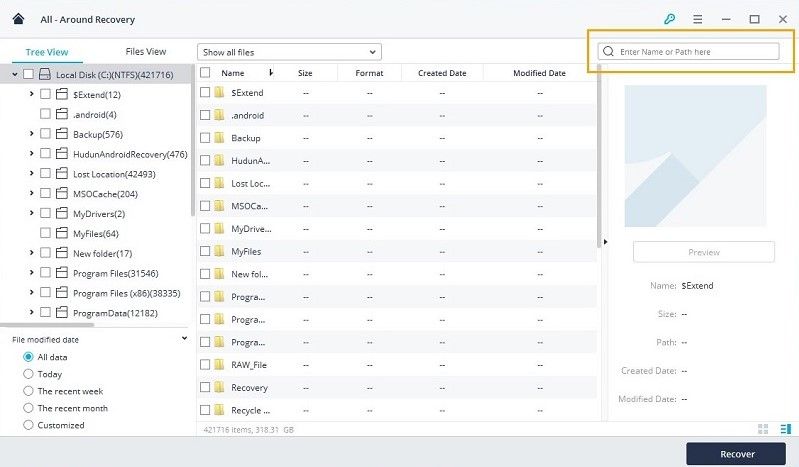Open the Show all files dropdown
799x467 pixels.
pos(289,52)
